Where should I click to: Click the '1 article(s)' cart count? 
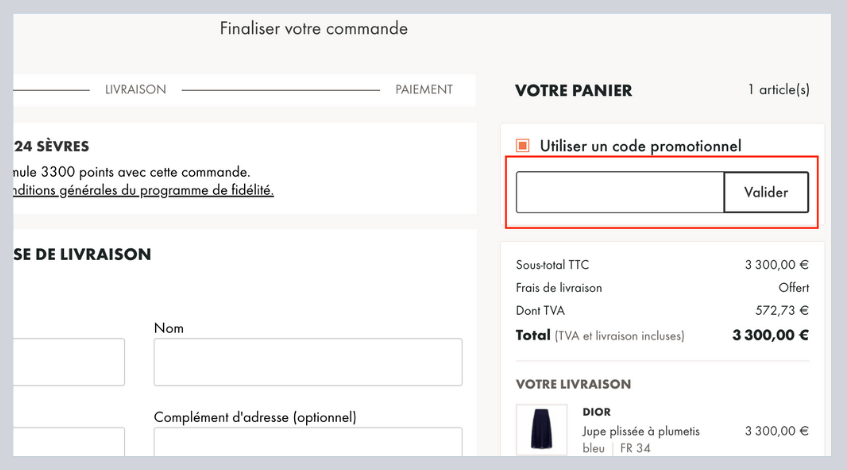778,90
